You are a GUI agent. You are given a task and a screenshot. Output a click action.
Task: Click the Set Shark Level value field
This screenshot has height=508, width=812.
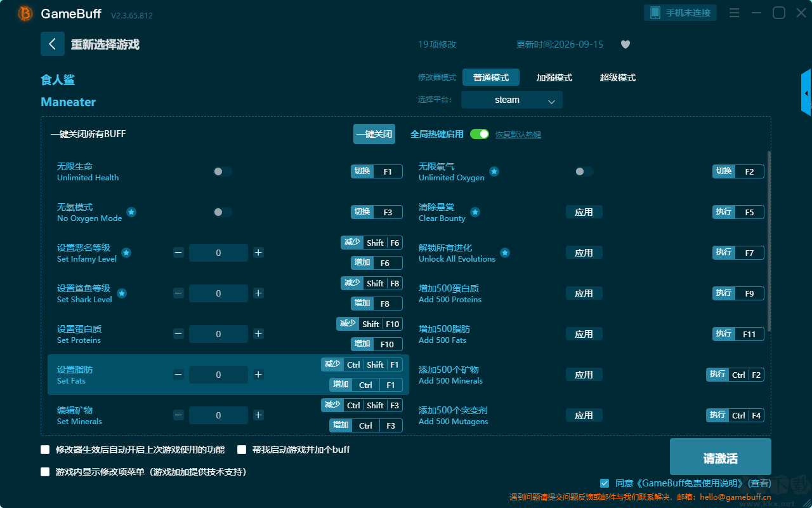218,293
